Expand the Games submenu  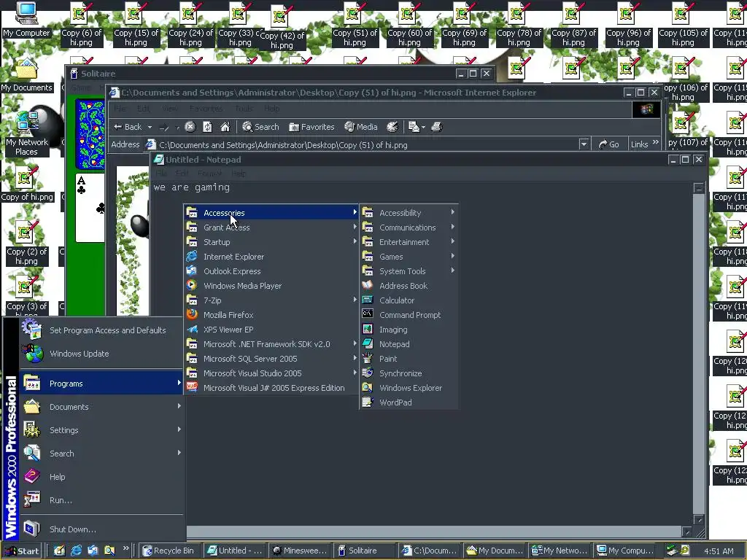coord(409,257)
